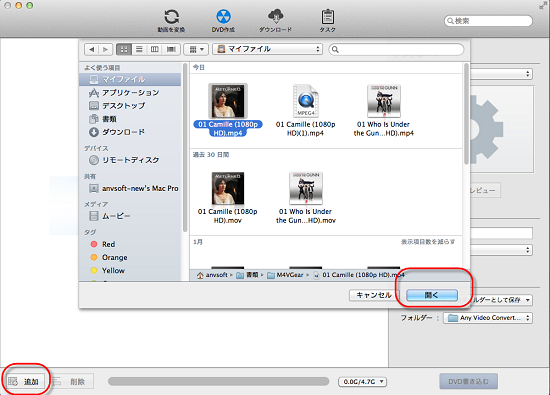The width and height of the screenshot is (550, 395).
Task: Open the フォルダーとして保存 dropdown
Action: [x=502, y=300]
